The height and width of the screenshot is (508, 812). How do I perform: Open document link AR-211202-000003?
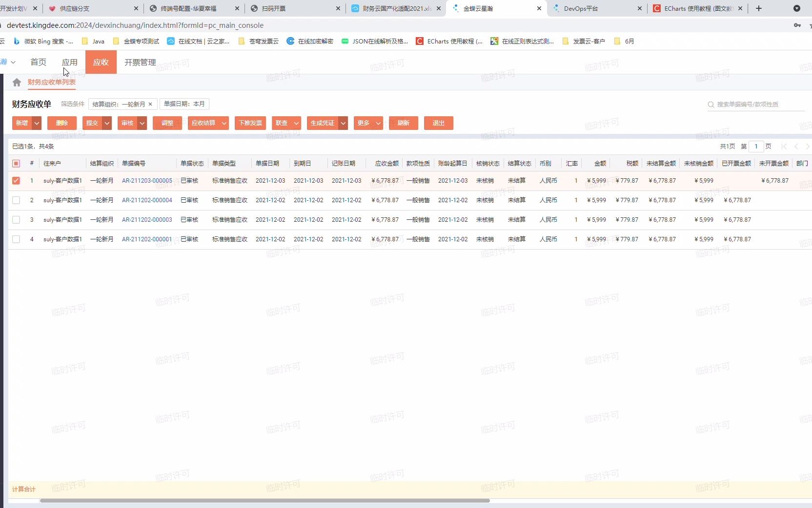[147, 220]
